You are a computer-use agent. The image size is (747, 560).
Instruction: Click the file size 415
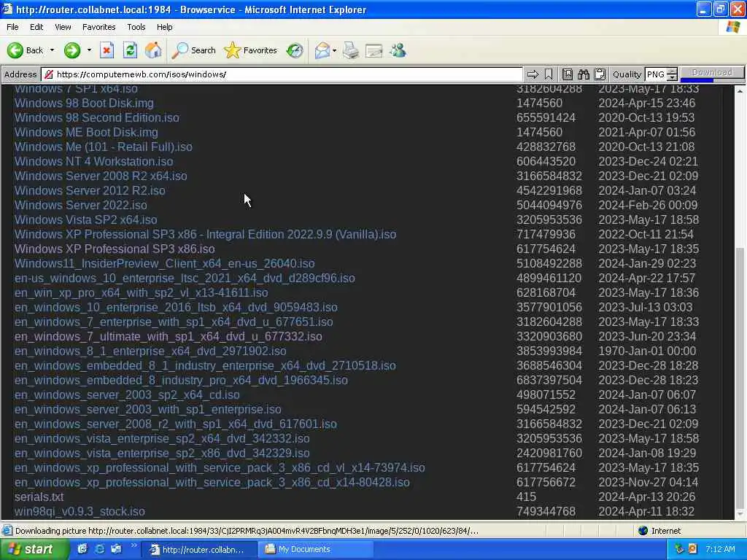point(527,497)
